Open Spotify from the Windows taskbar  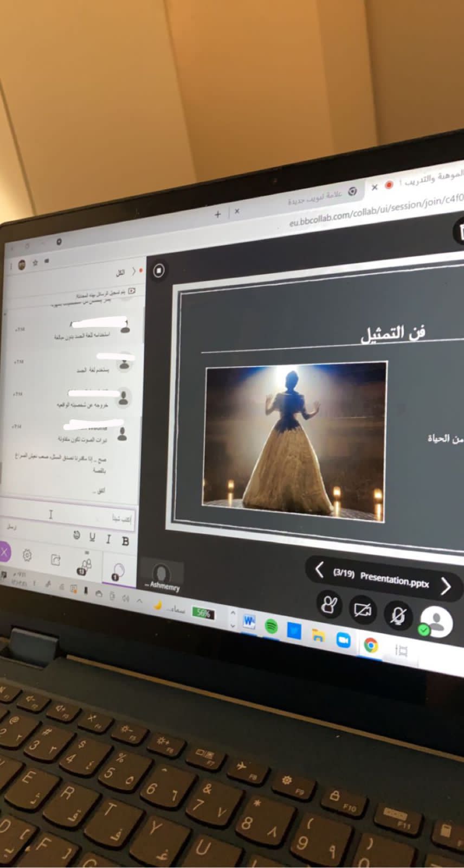tap(271, 627)
